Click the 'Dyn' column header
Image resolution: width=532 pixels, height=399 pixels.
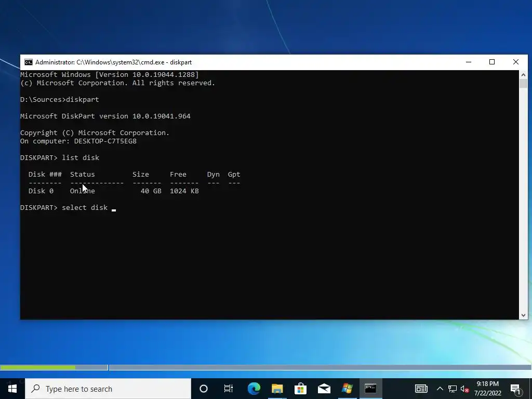pyautogui.click(x=214, y=175)
